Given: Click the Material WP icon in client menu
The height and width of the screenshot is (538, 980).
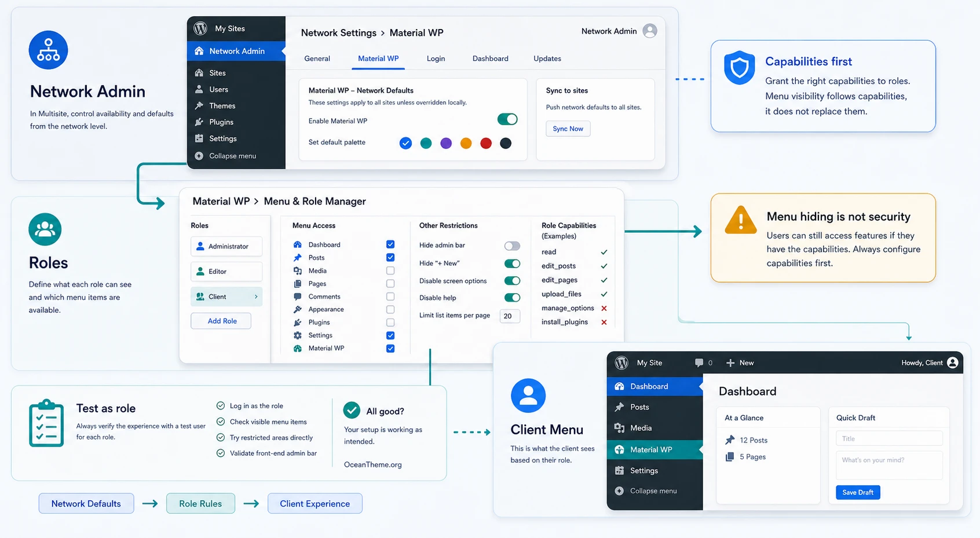Looking at the screenshot, I should click(x=619, y=449).
